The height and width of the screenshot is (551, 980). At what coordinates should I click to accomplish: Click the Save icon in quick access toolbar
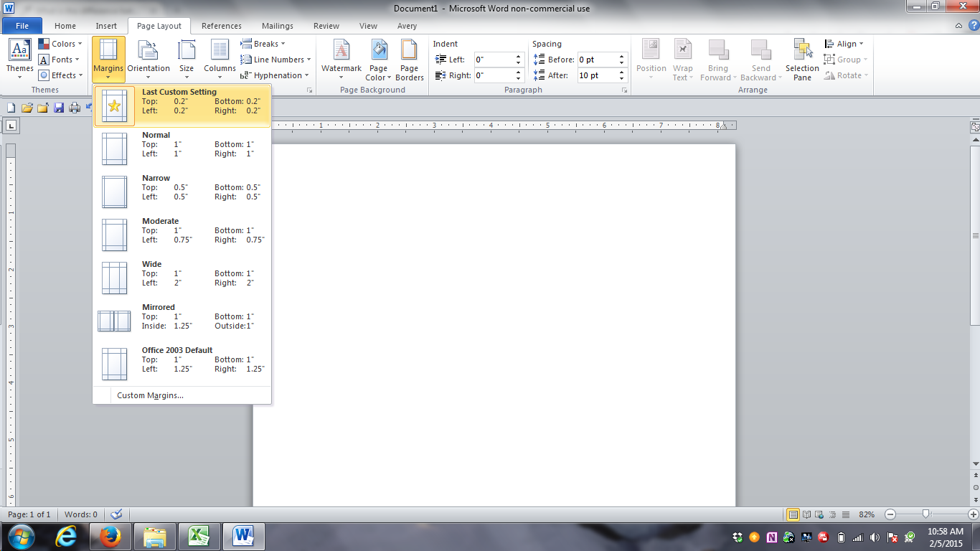pyautogui.click(x=59, y=108)
